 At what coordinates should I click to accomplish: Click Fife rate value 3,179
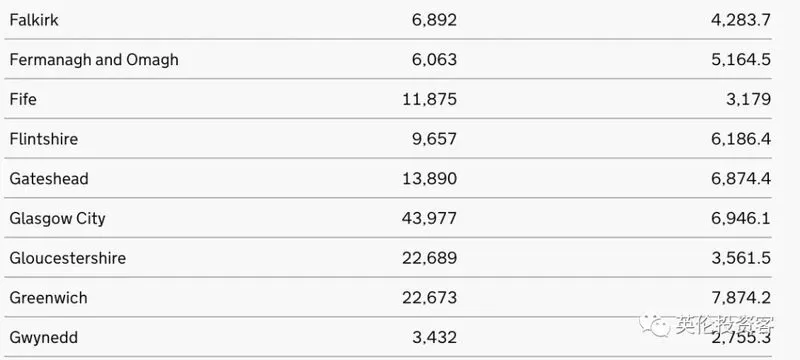tap(748, 99)
